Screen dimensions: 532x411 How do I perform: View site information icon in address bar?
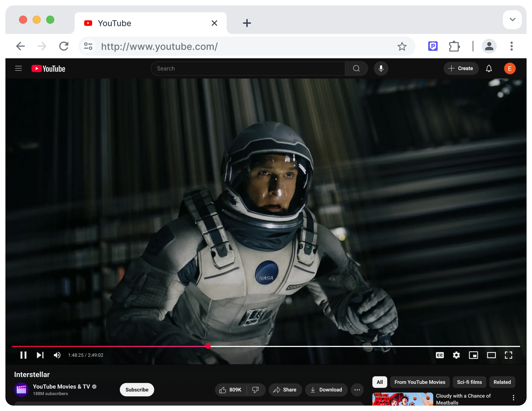(x=88, y=46)
